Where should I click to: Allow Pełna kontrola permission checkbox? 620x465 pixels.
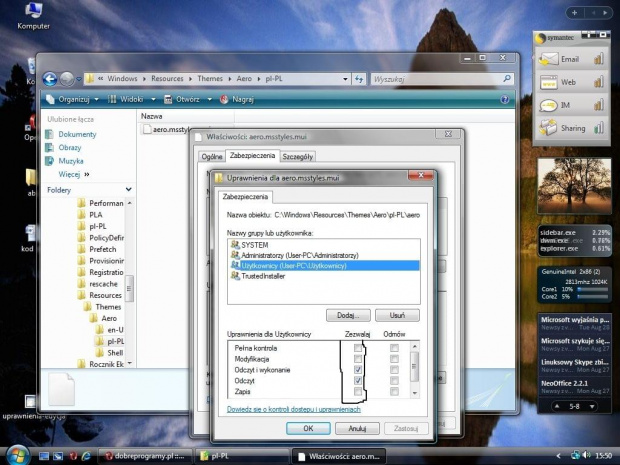(x=357, y=348)
